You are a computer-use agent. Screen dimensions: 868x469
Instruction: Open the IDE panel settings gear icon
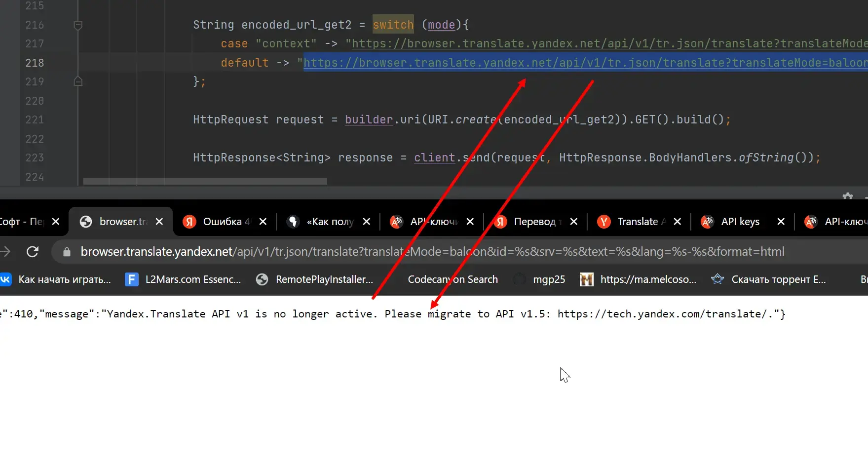(848, 196)
